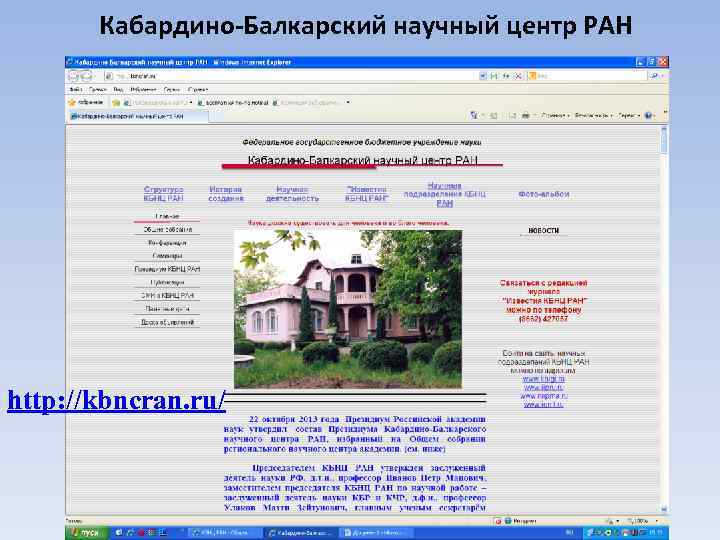This screenshot has width=720, height=540.
Task: Open the История создания link
Action: click(225, 194)
